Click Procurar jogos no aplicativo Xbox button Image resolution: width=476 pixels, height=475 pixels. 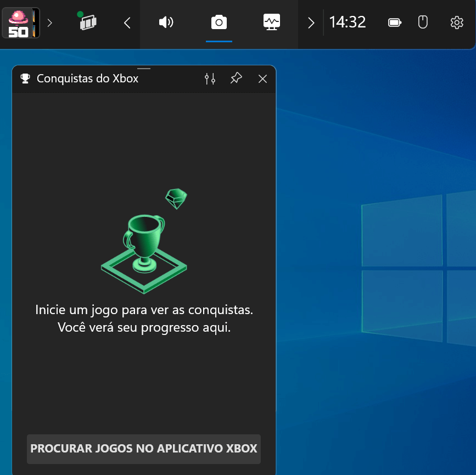pos(144,449)
